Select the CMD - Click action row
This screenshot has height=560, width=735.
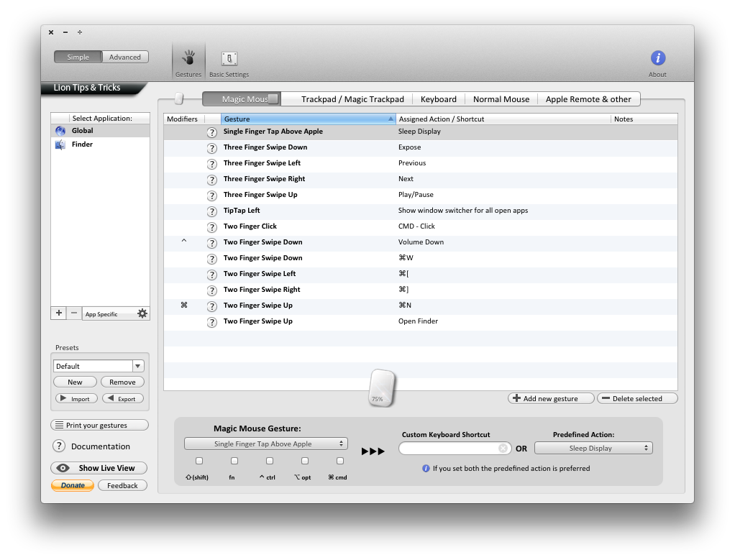tap(421, 226)
